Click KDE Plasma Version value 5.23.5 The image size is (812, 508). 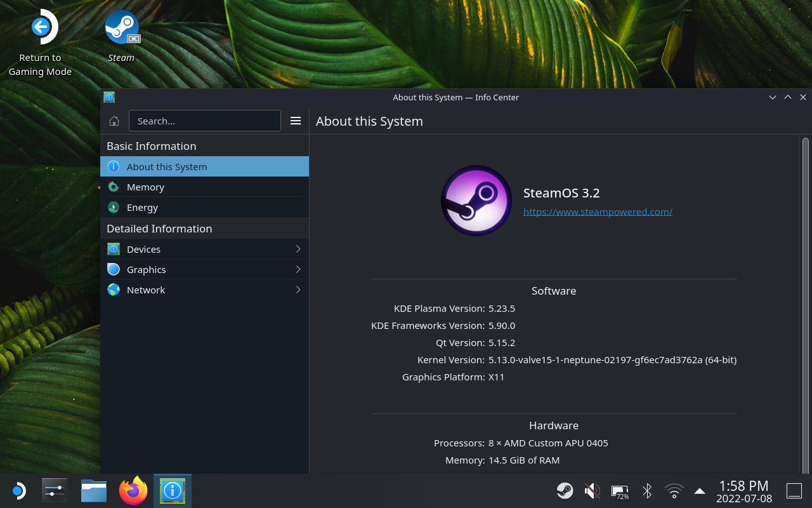[x=502, y=309]
